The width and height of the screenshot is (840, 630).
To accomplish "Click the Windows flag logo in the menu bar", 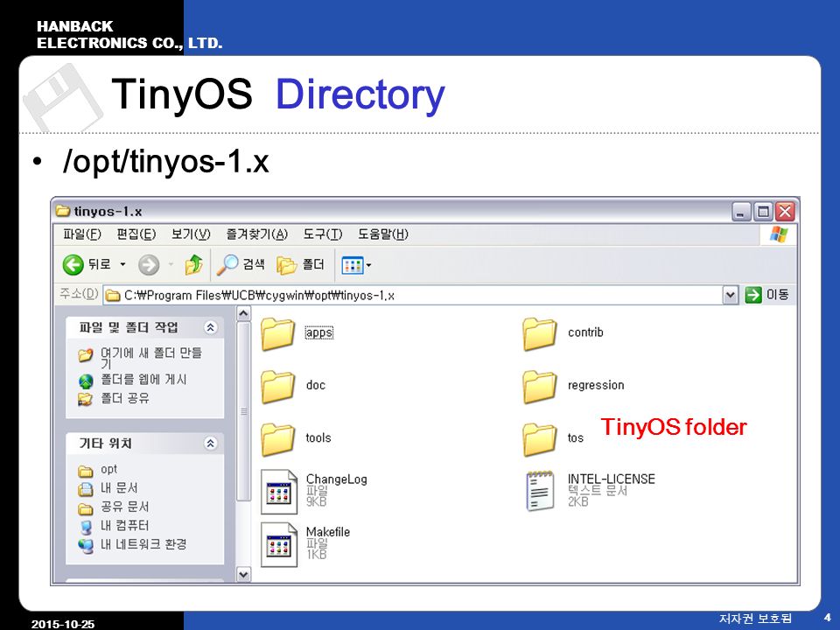I will pos(779,234).
